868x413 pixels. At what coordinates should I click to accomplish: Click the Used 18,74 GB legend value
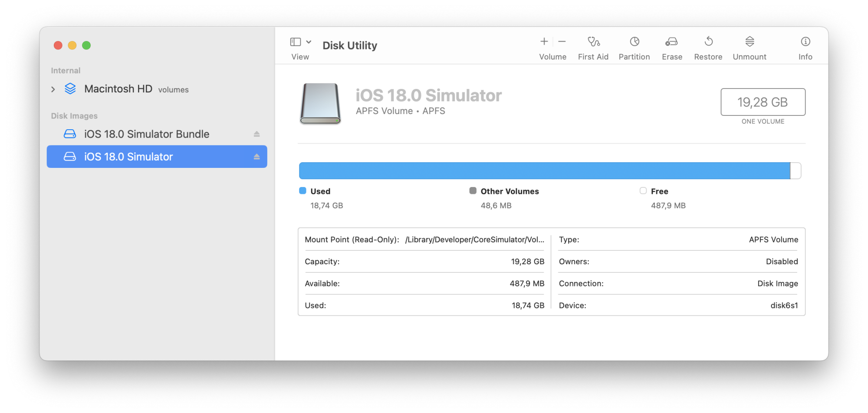point(327,206)
